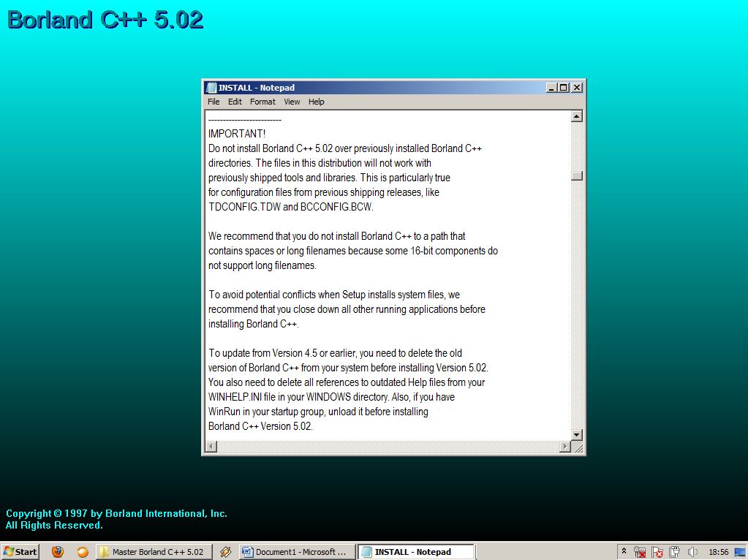The height and width of the screenshot is (560, 748).
Task: Click the 'We recommend that you do not install' line
Action: (x=337, y=236)
